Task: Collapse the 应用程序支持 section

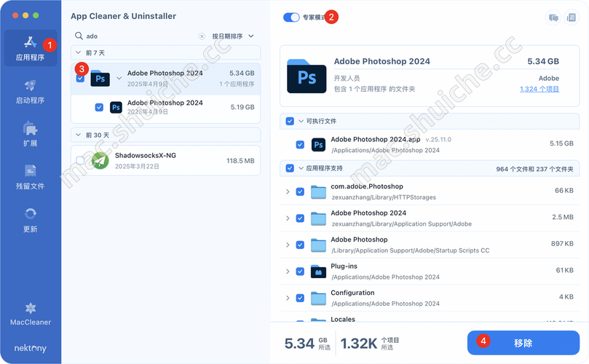Action: [x=300, y=168]
